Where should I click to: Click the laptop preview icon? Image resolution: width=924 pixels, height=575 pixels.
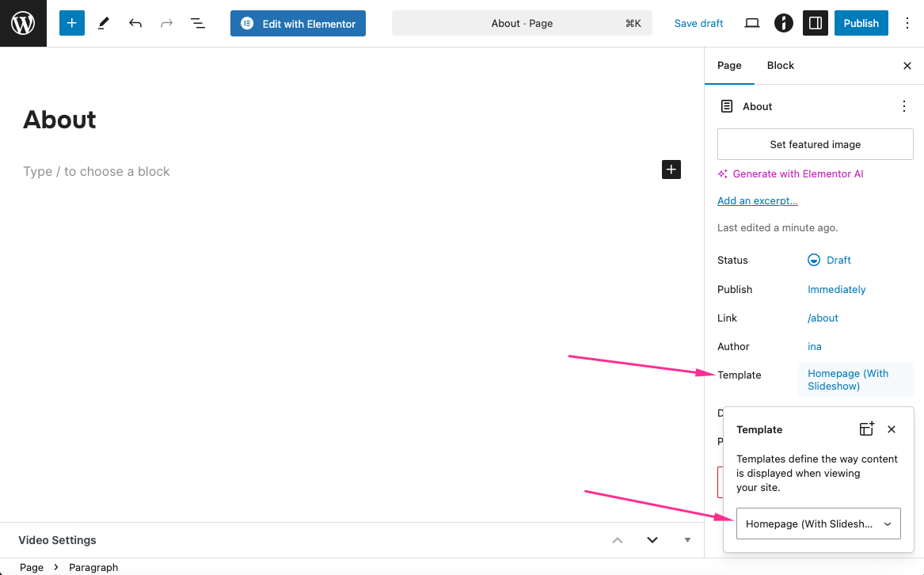752,24
